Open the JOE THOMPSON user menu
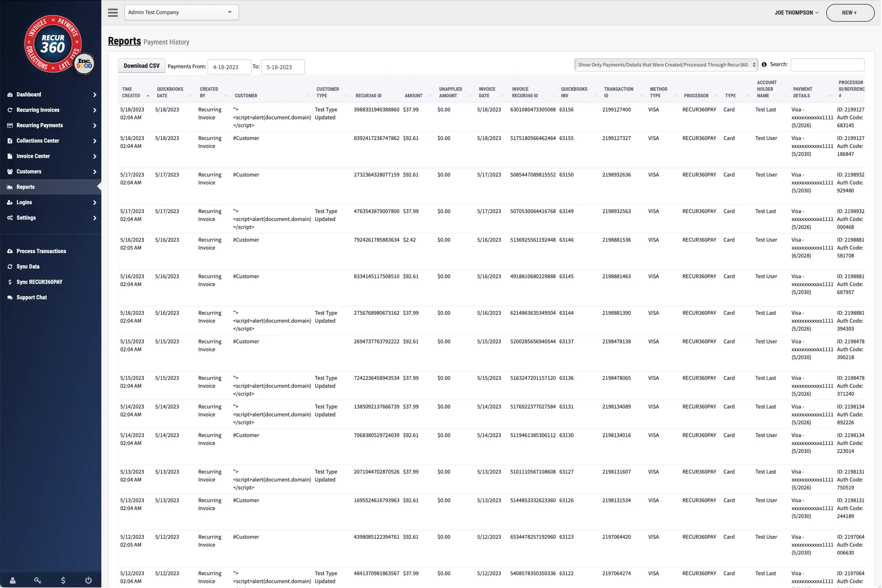The width and height of the screenshot is (882, 588). pos(797,13)
